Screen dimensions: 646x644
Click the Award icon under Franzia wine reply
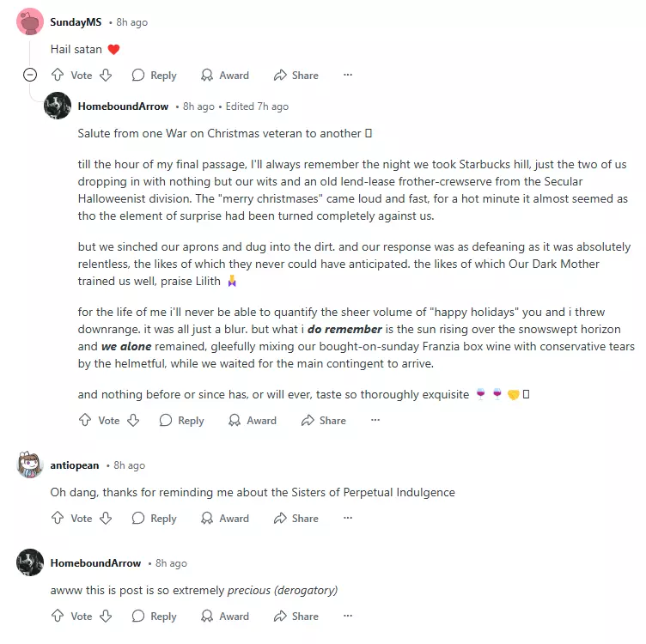(x=235, y=420)
